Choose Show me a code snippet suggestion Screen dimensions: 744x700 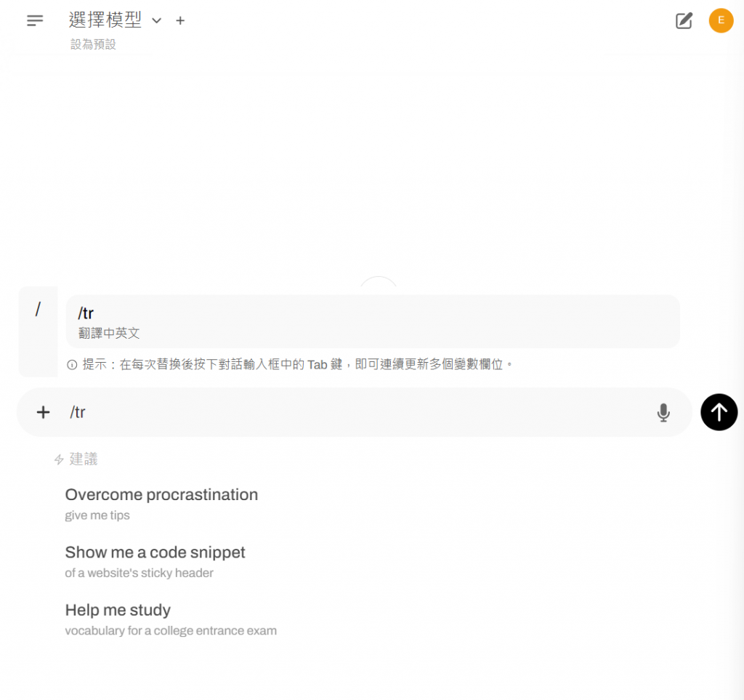(155, 561)
